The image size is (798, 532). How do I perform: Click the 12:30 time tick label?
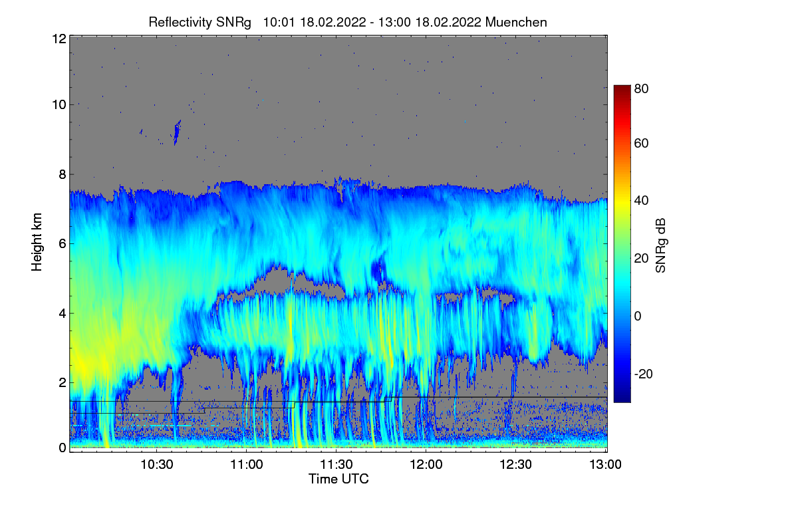(516, 464)
